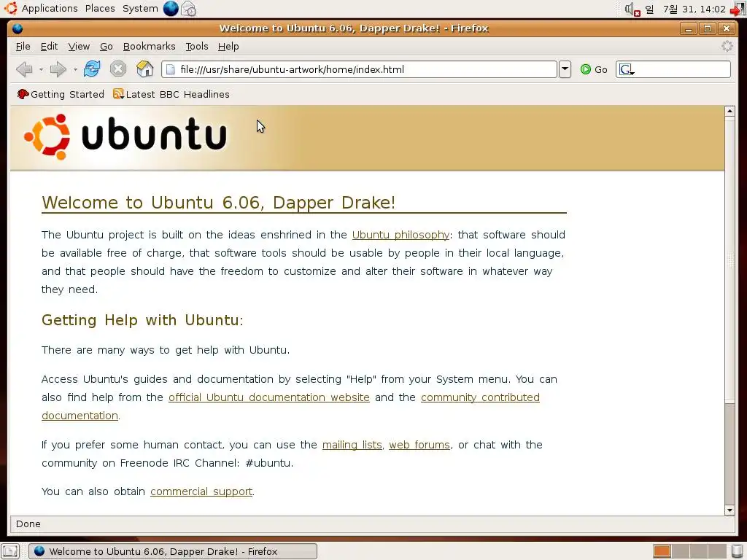Image resolution: width=747 pixels, height=560 pixels.
Task: Click the Show Desktop button in bottom panel
Action: (10, 551)
